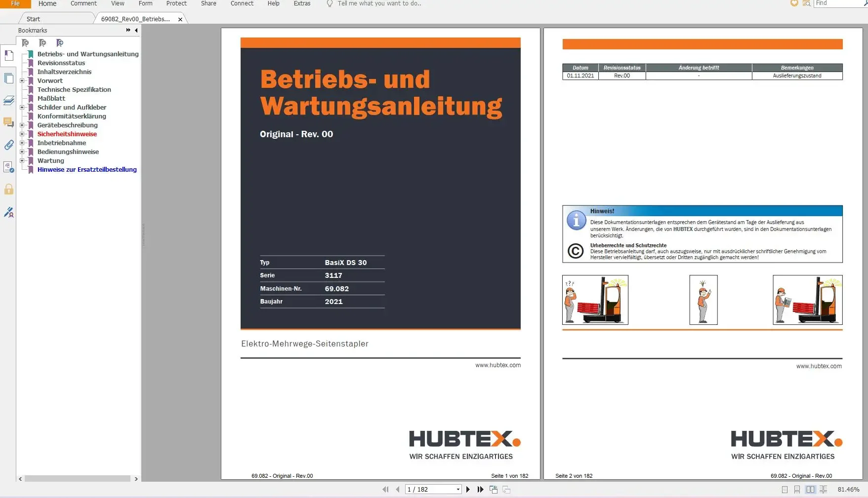The height and width of the screenshot is (498, 868).
Task: Open the Digital Signatures panel
Action: [x=8, y=167]
